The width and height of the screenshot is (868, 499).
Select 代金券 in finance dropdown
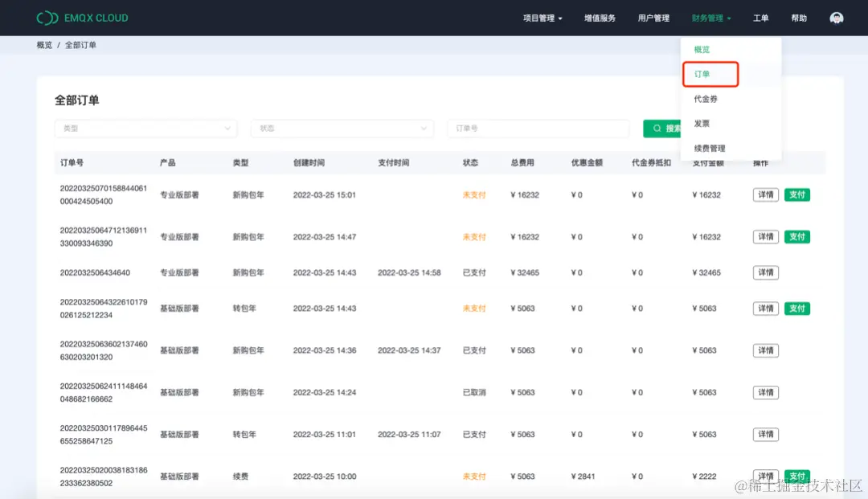click(x=706, y=99)
